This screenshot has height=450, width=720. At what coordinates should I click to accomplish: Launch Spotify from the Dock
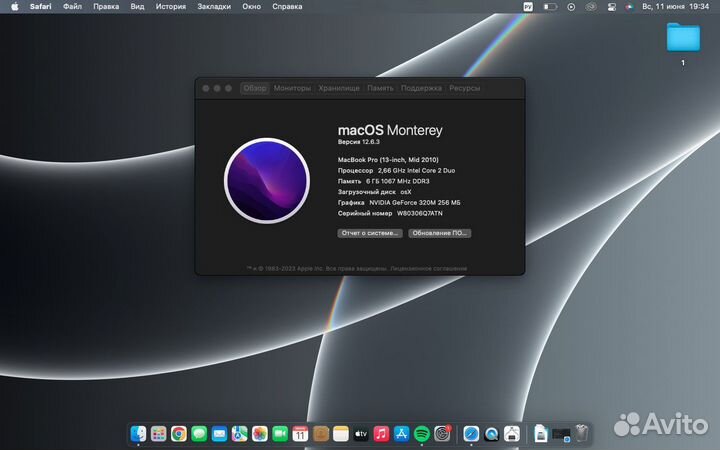click(x=422, y=433)
